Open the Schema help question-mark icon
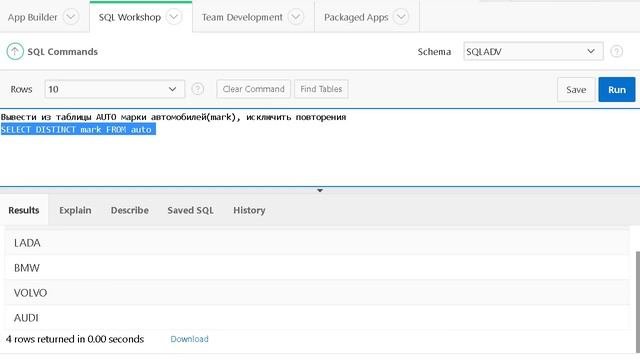Viewport: 640px width, 360px height. (x=616, y=51)
